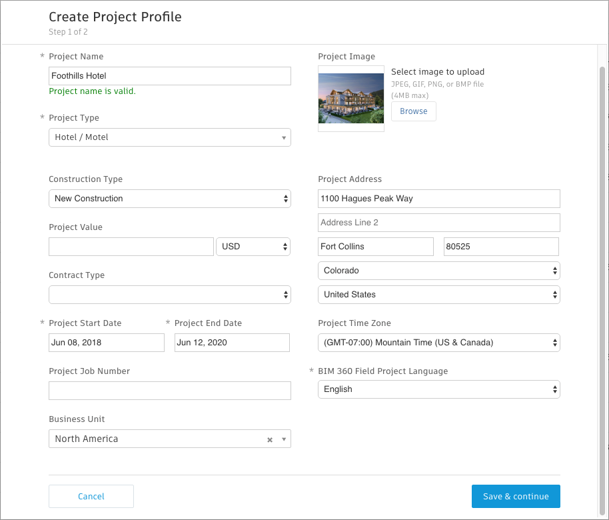Click the Project Job Number field
The image size is (609, 520).
point(170,391)
